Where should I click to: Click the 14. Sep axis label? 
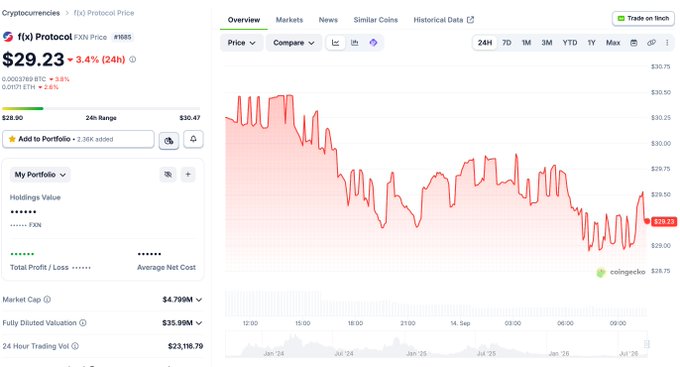(x=460, y=324)
